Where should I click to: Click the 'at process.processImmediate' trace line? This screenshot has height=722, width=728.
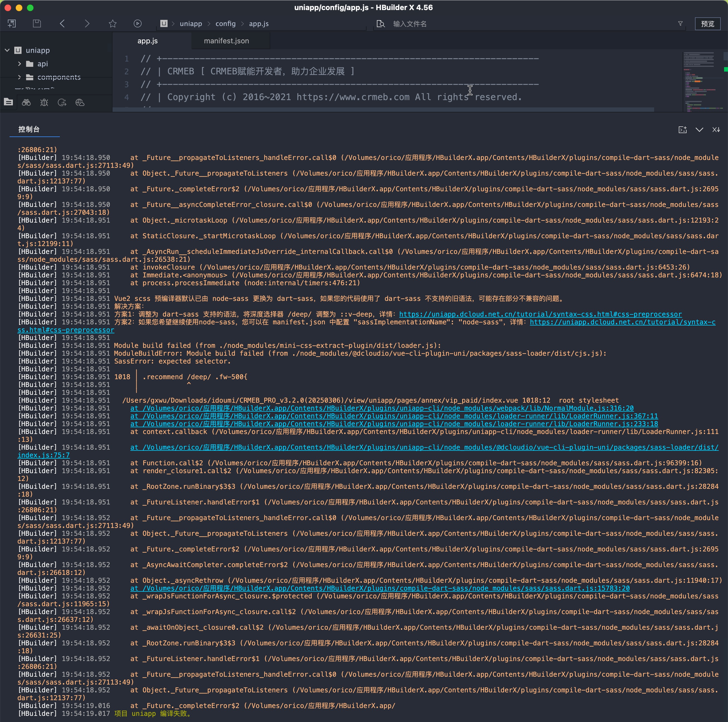pos(245,283)
